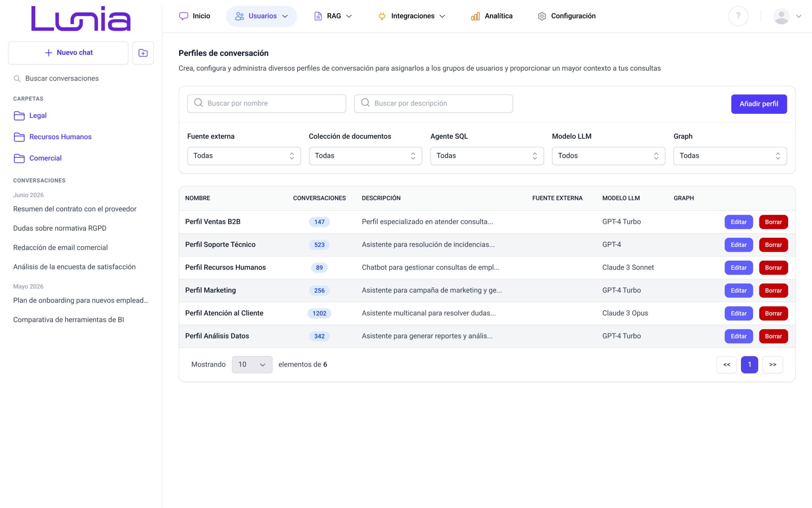Screen dimensions: 812x508
Task: Focus the Buscar por descripción field
Action: pos(433,104)
